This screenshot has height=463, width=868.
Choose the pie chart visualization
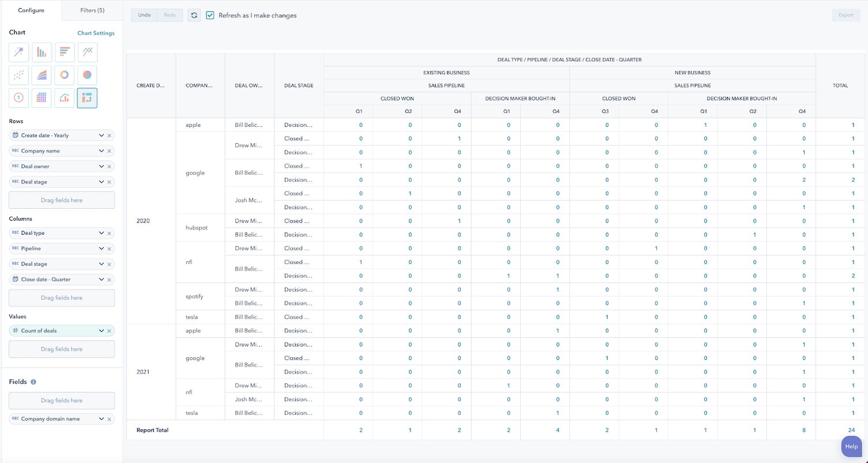88,75
